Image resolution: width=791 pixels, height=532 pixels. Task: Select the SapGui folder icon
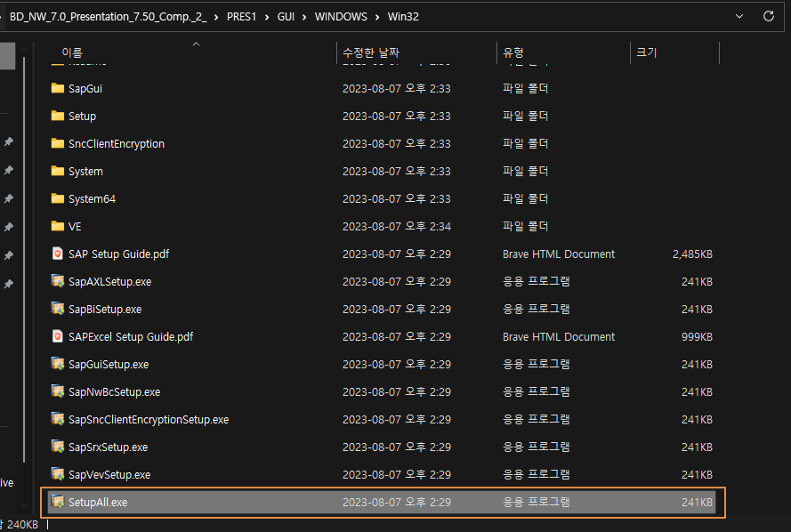click(x=58, y=89)
